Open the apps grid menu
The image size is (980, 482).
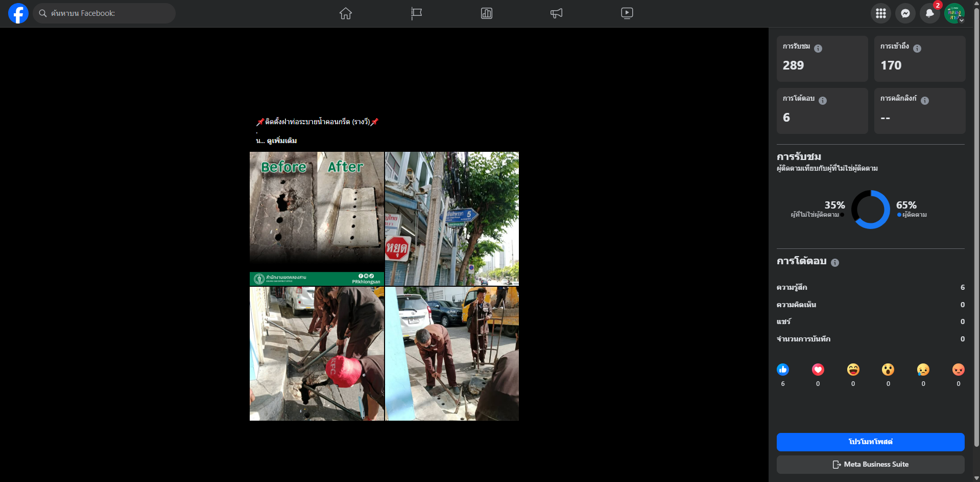tap(881, 13)
